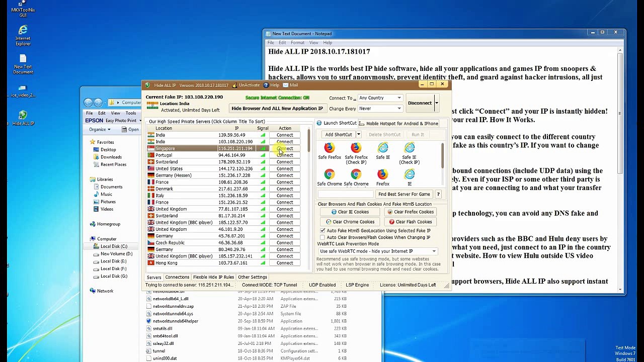Launch the Safe IE shortcut
This screenshot has width=644, height=362.
pos(383,151)
